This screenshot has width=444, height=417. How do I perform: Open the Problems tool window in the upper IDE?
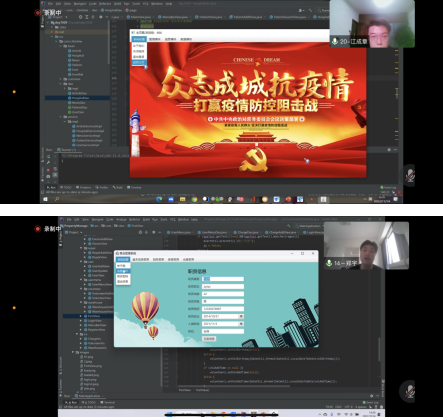point(83,187)
